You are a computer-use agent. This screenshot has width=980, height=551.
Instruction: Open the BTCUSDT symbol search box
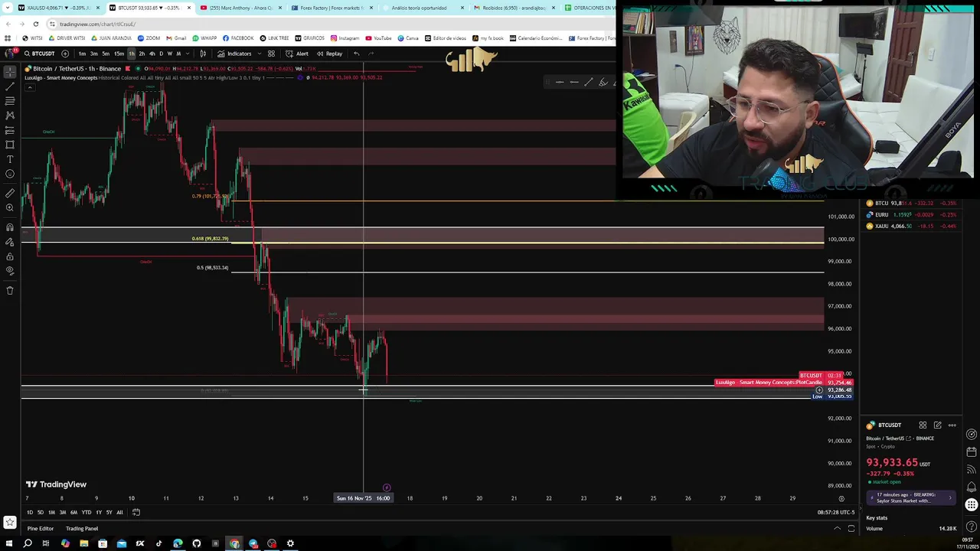pos(39,54)
